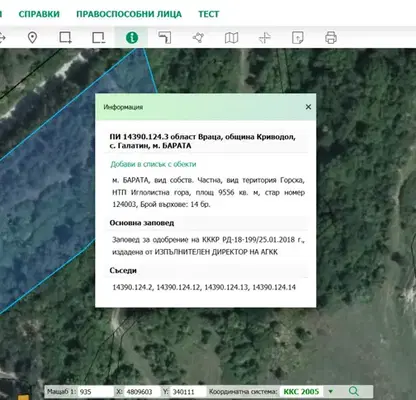Click the scale input field showing 935

96,392
